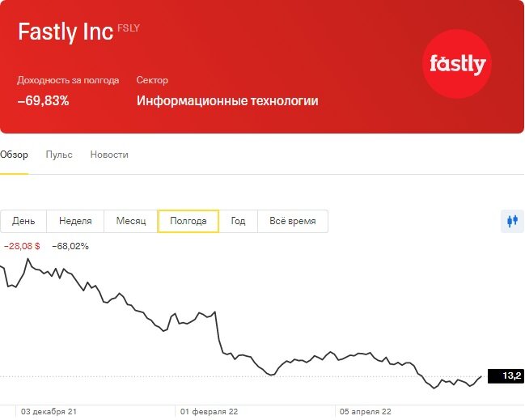The height and width of the screenshot is (420, 525).
Task: Open the Новости tab
Action: [x=109, y=155]
